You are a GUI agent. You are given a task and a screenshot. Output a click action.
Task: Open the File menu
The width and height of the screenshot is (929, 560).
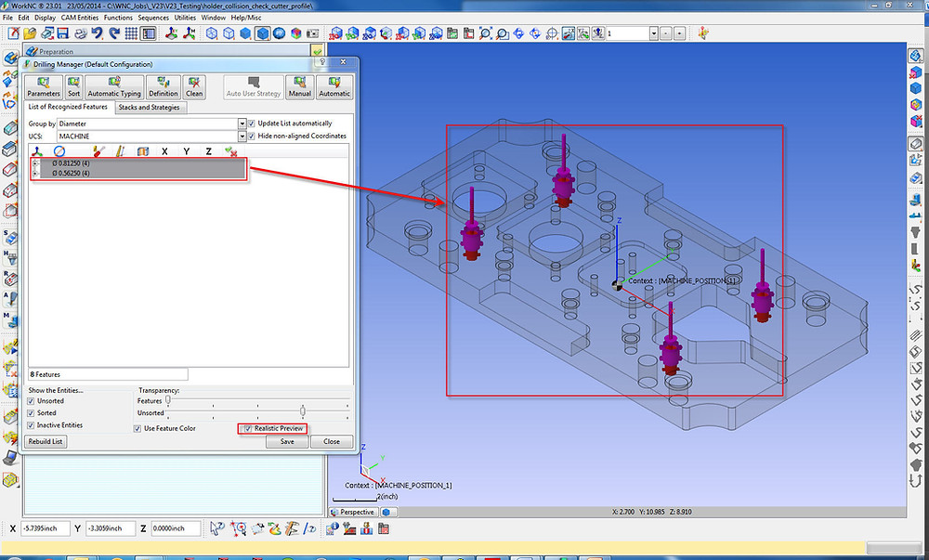(x=7, y=18)
